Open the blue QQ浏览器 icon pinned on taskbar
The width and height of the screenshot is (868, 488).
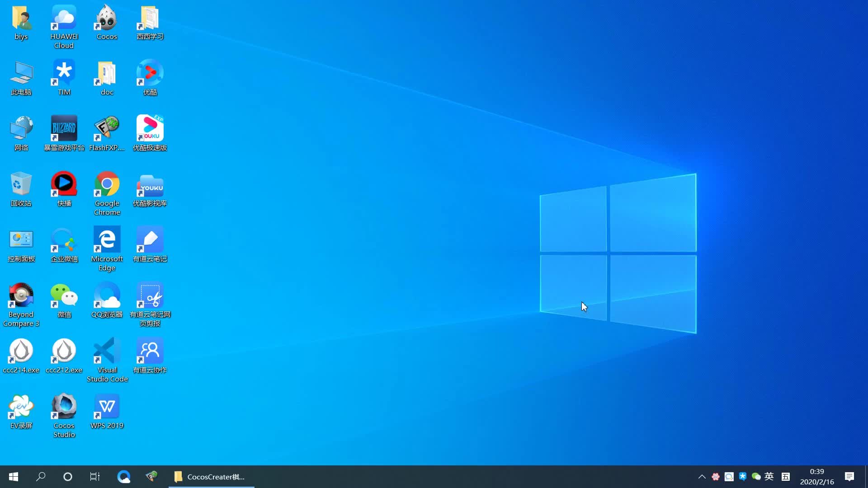(x=124, y=477)
